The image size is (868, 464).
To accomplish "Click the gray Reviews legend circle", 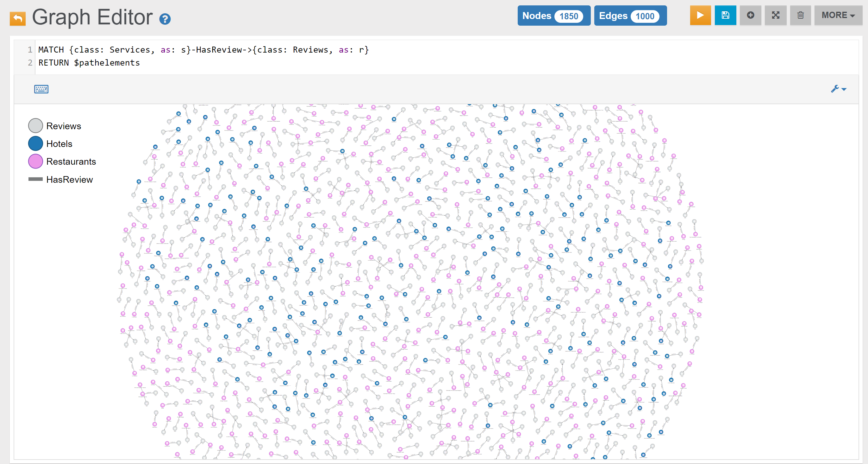I will pyautogui.click(x=35, y=126).
